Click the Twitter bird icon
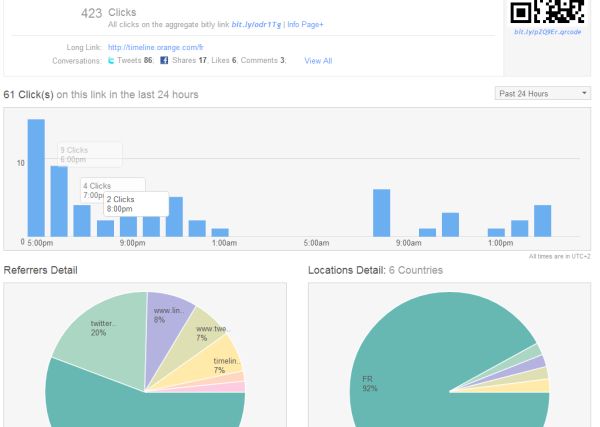Image resolution: width=600 pixels, height=427 pixels. 111,60
